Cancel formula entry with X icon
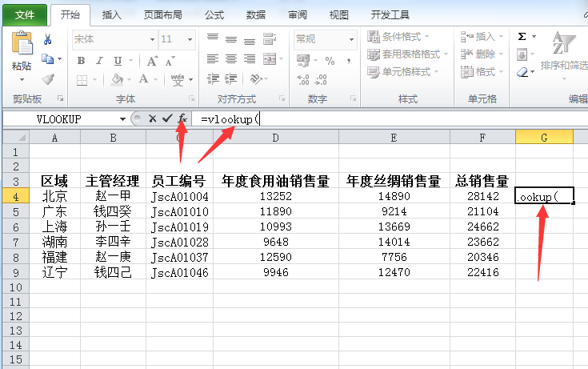This screenshot has height=369, width=588. [152, 118]
